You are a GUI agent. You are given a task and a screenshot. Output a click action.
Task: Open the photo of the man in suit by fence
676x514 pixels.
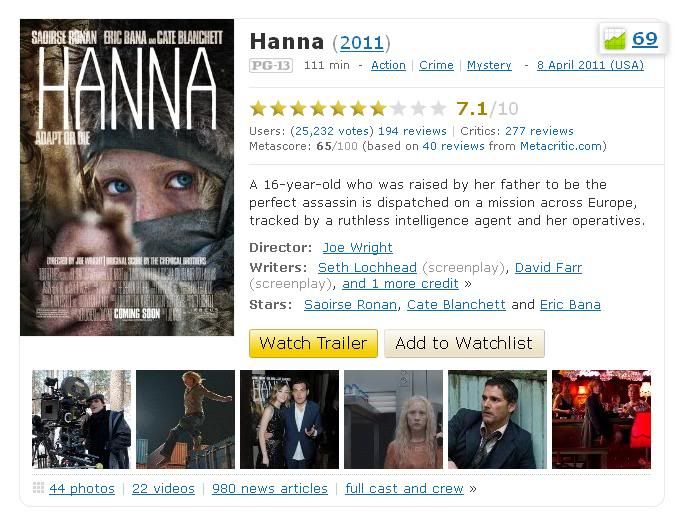(x=497, y=419)
